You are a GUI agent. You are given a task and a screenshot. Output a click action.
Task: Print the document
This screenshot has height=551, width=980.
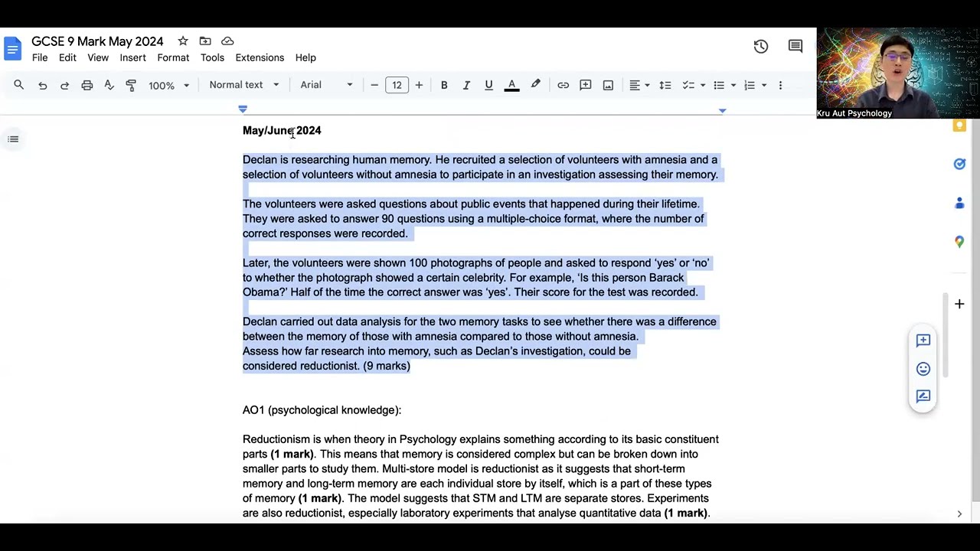pyautogui.click(x=87, y=85)
